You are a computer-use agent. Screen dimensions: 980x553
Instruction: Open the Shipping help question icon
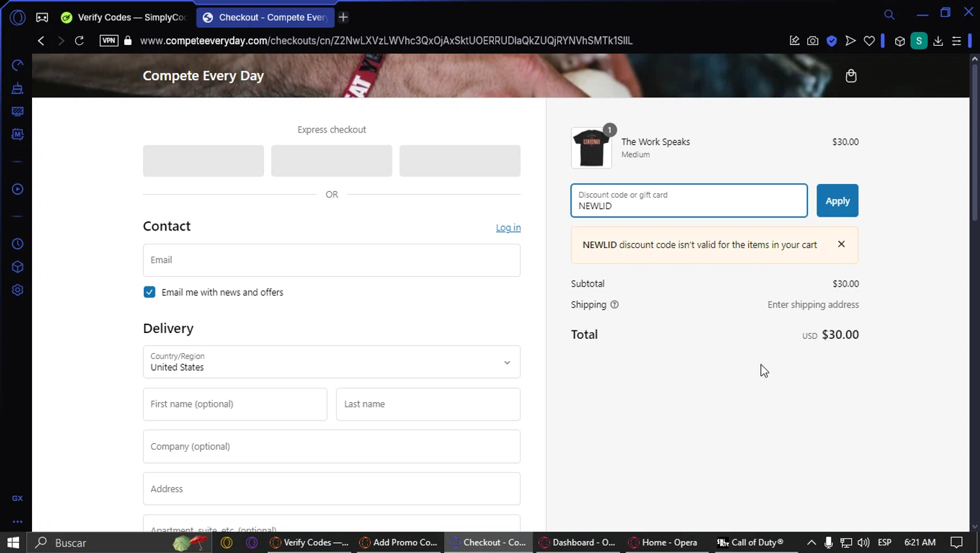click(614, 305)
